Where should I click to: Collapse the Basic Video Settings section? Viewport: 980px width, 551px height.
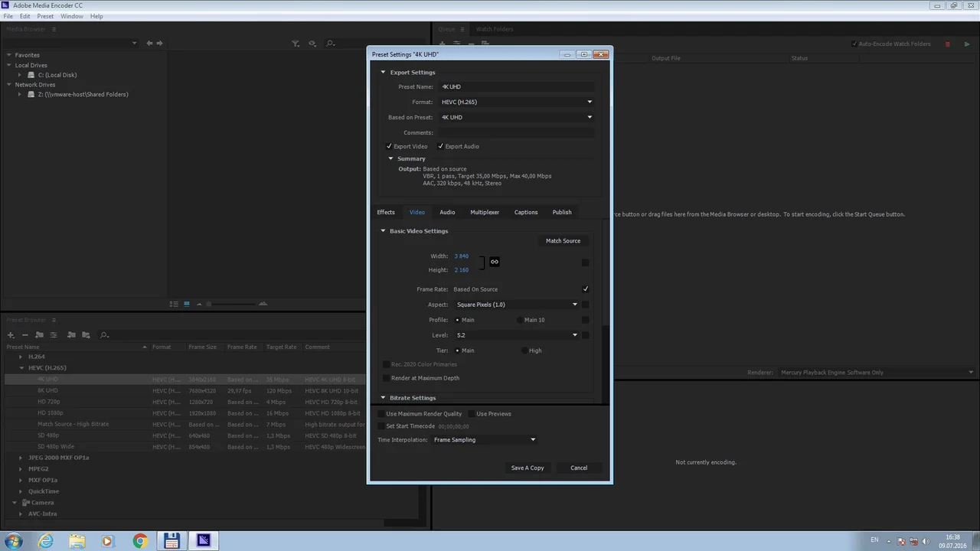point(384,231)
